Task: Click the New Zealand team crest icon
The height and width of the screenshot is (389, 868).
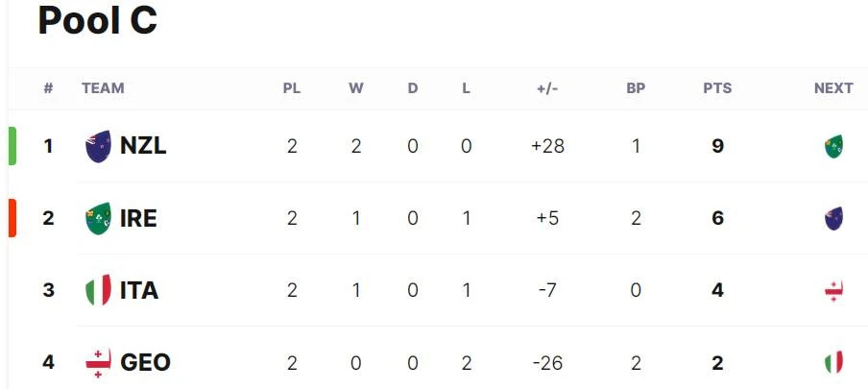Action: tap(98, 146)
